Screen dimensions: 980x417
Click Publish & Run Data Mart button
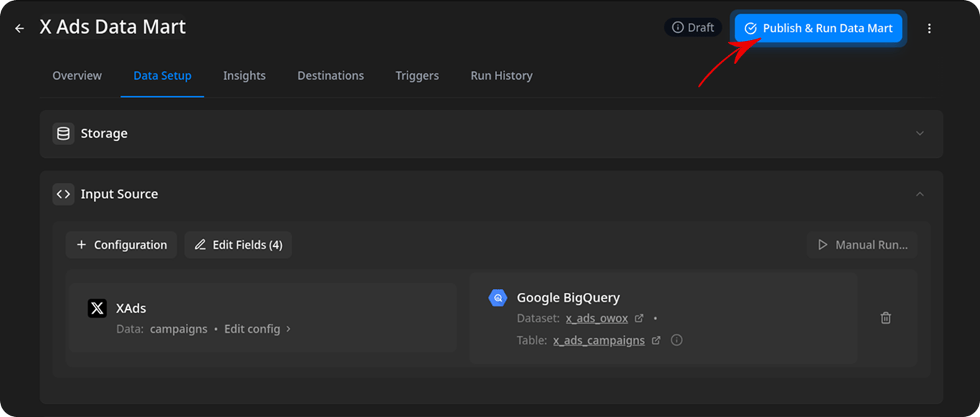(x=819, y=28)
